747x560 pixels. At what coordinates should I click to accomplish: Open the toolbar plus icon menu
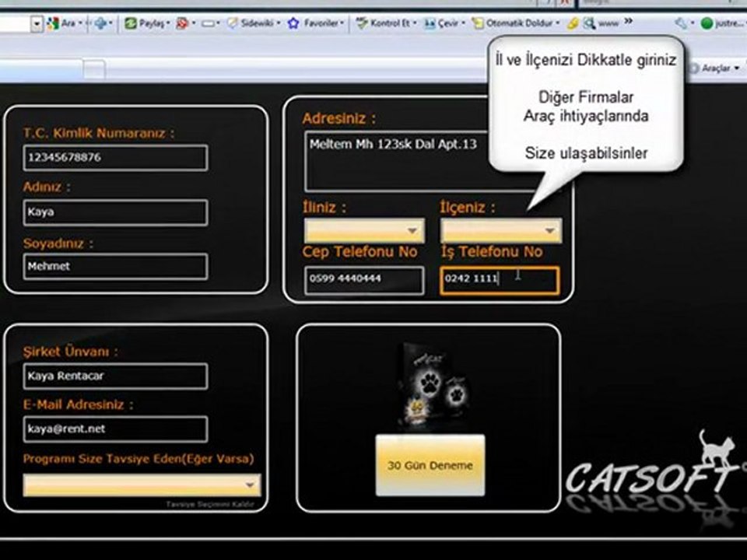click(100, 23)
